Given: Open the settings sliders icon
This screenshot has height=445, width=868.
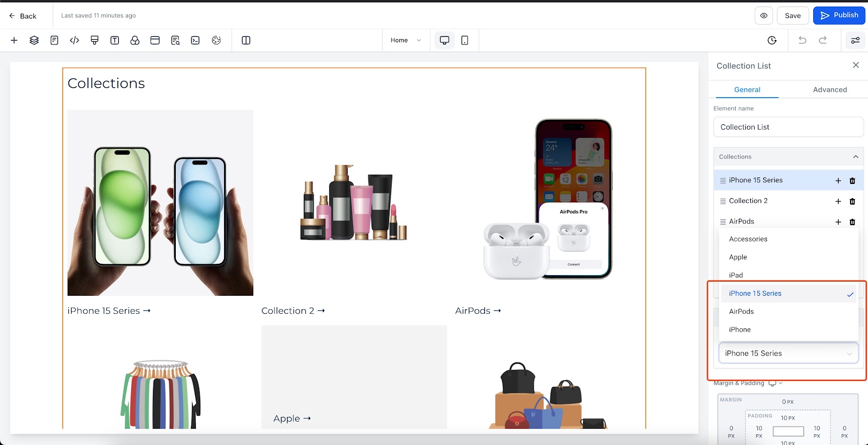Looking at the screenshot, I should pos(855,40).
